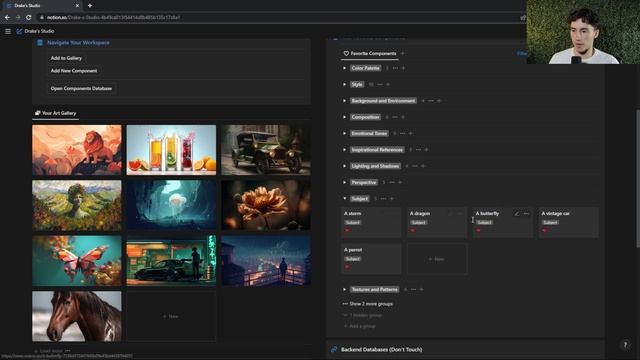Viewport: 640px width, 360px height.
Task: Open the fruit juice glasses thumbnail
Action: (171, 150)
